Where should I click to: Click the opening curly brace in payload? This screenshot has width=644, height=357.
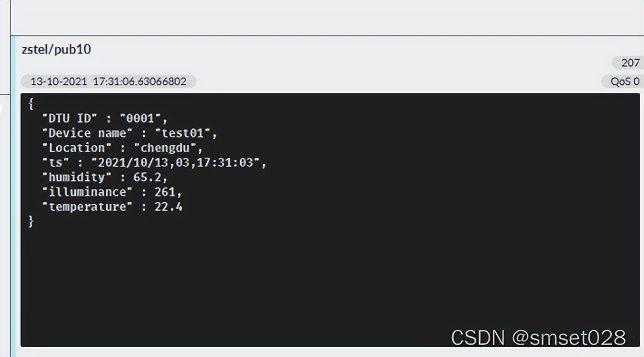(31, 104)
